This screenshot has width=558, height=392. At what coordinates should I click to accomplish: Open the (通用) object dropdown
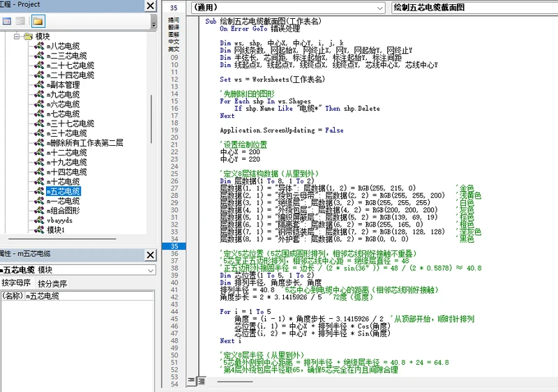(380, 8)
